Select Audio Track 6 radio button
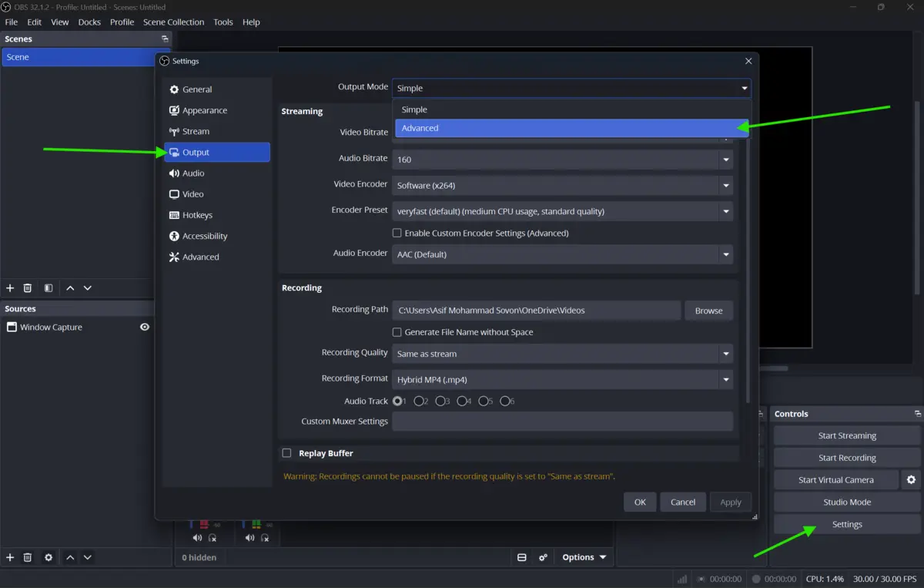The image size is (924, 588). (505, 401)
